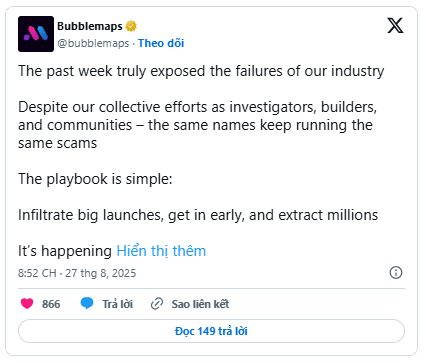Click Sao liên kết copy link label

point(200,304)
